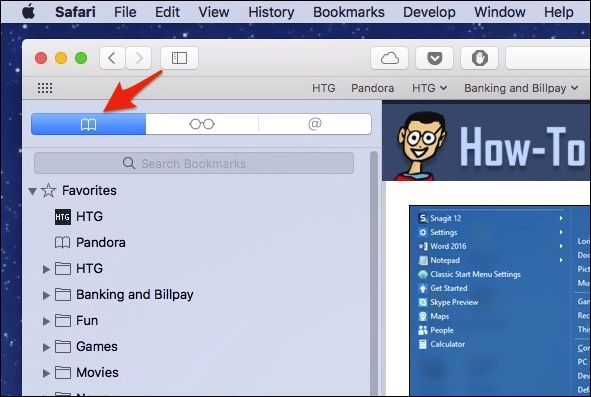Image resolution: width=591 pixels, height=397 pixels.
Task: Select the Banking and Billpay folder icon
Action: pyautogui.click(x=63, y=294)
